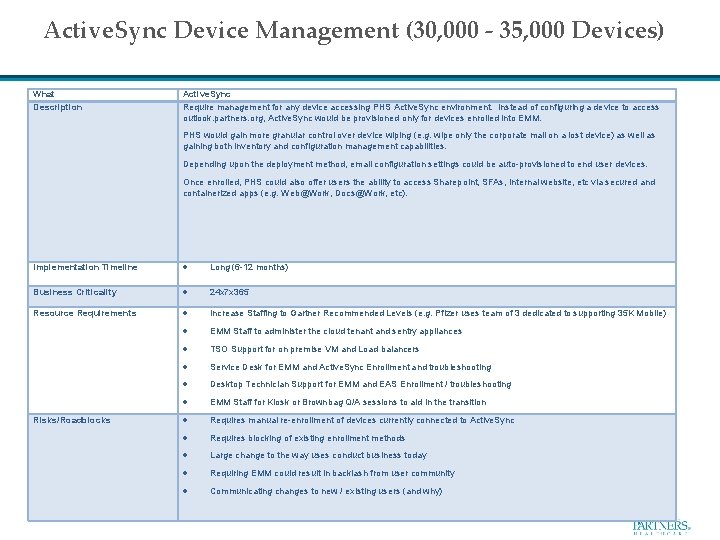Click the Partners HealthCare logo
Image resolution: width=720 pixels, height=540 pixels.
(x=661, y=527)
